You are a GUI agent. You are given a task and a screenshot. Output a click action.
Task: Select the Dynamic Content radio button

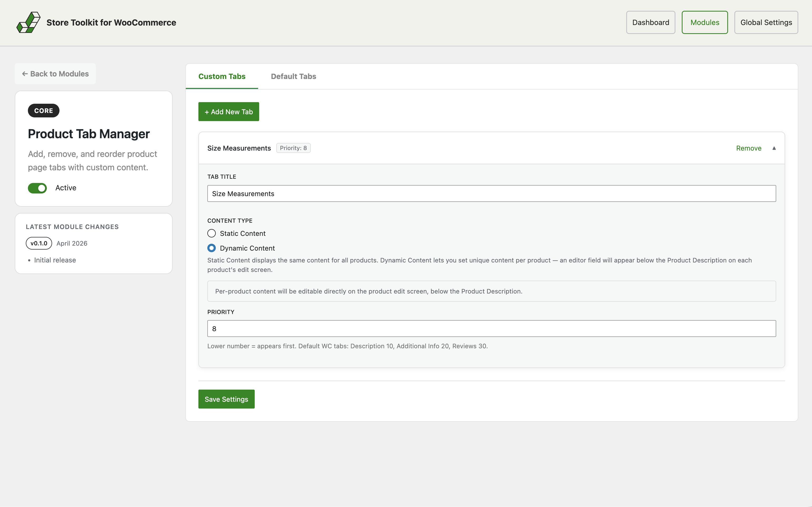click(211, 248)
